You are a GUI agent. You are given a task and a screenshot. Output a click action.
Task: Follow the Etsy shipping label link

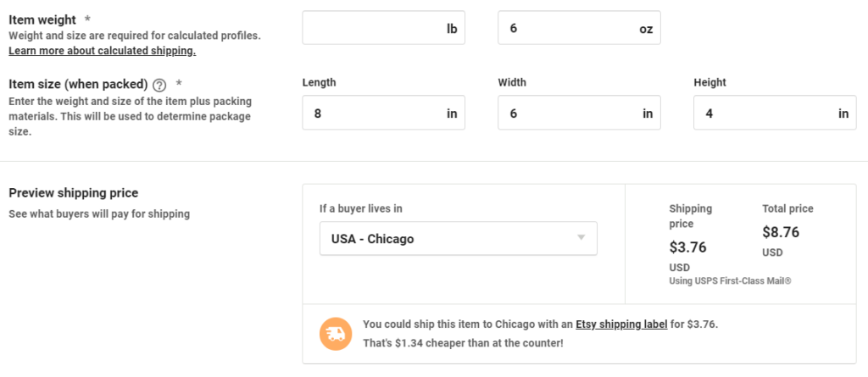[x=621, y=324]
